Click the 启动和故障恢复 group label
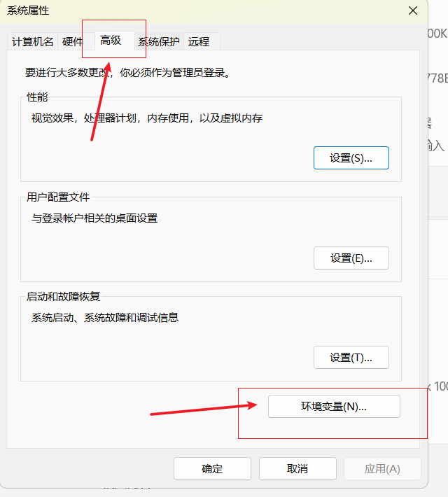448x497 pixels. coord(64,297)
